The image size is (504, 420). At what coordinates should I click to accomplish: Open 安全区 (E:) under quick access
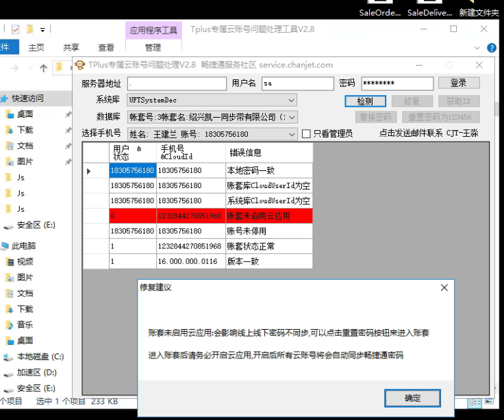(36, 225)
